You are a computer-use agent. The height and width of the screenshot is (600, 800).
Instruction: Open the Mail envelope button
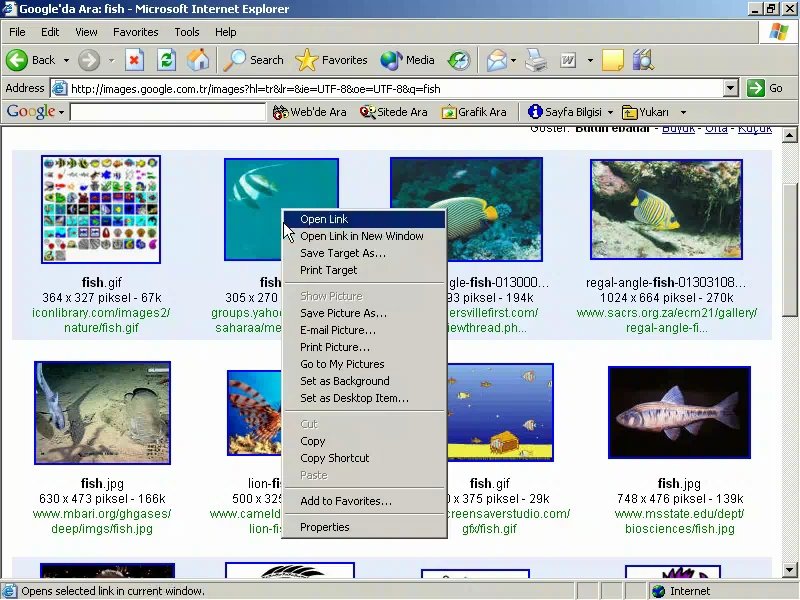(x=496, y=60)
